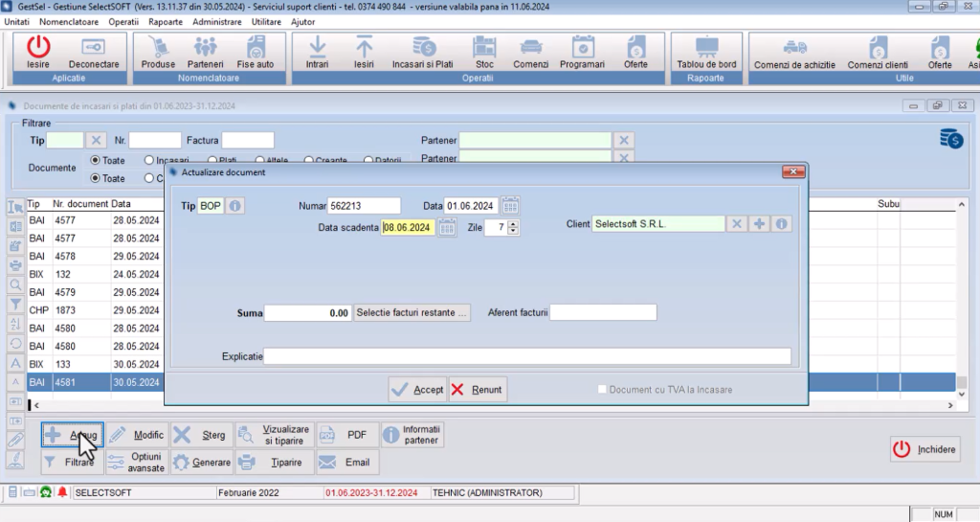Increase the Zile value with up arrow
The image size is (980, 522).
[513, 224]
